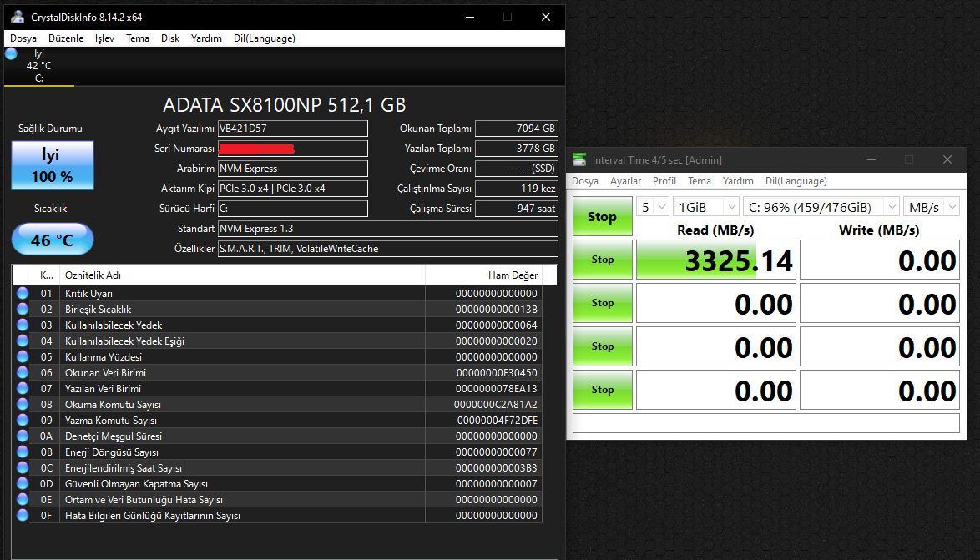The image size is (980, 560).
Task: Click status orb for Yazılan Veri Birimi row
Action: pyautogui.click(x=23, y=388)
